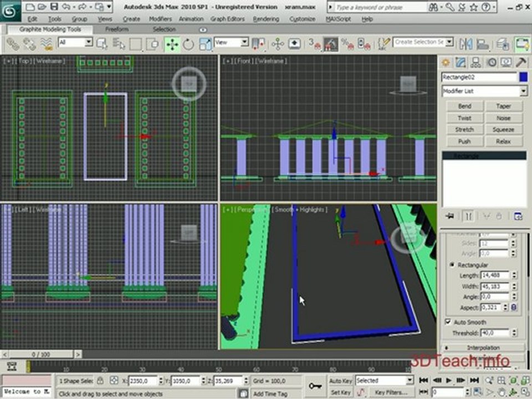
Task: Open the Tools menu
Action: coord(55,19)
